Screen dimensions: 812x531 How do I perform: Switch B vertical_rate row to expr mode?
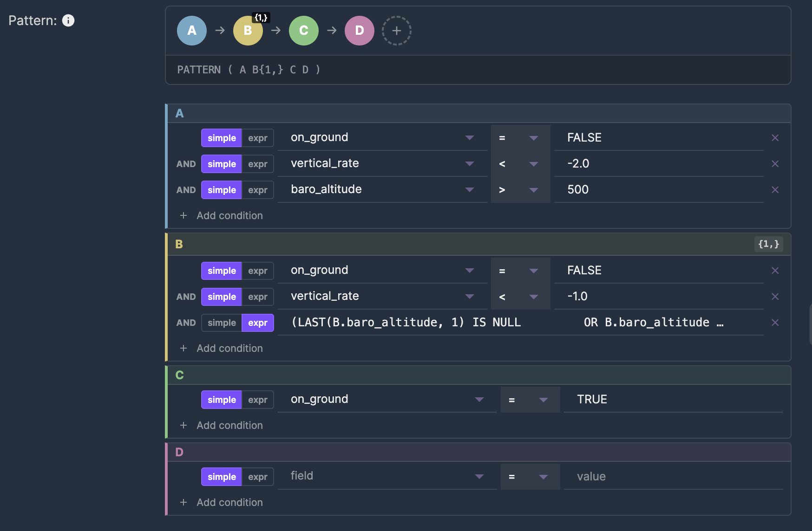pos(258,297)
